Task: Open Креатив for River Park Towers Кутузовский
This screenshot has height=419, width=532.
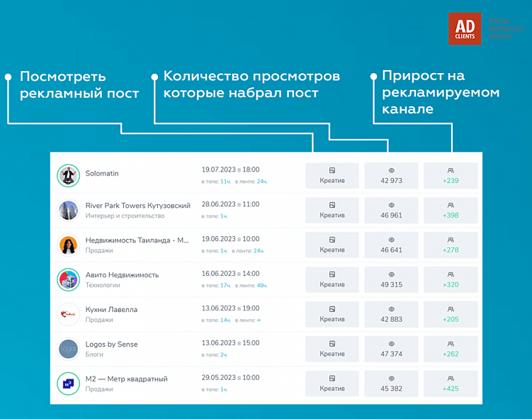Action: pyautogui.click(x=332, y=210)
